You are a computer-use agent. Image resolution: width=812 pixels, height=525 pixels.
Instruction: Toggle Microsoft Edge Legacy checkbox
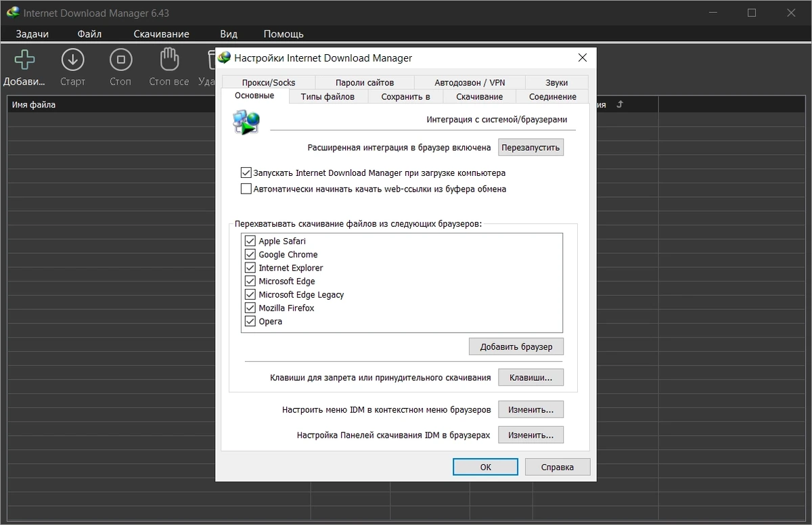[x=250, y=294]
